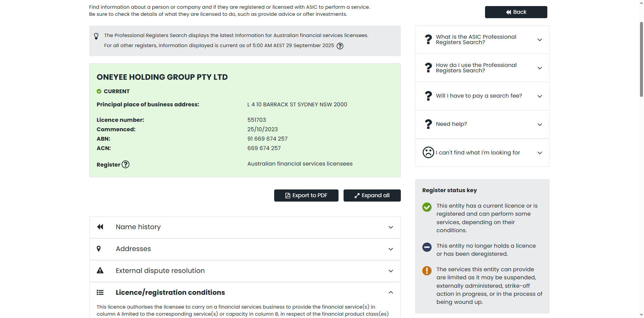Viewport: 644px width, 318px height.
Task: Click the Licence/registration conditions list icon
Action: tap(100, 292)
